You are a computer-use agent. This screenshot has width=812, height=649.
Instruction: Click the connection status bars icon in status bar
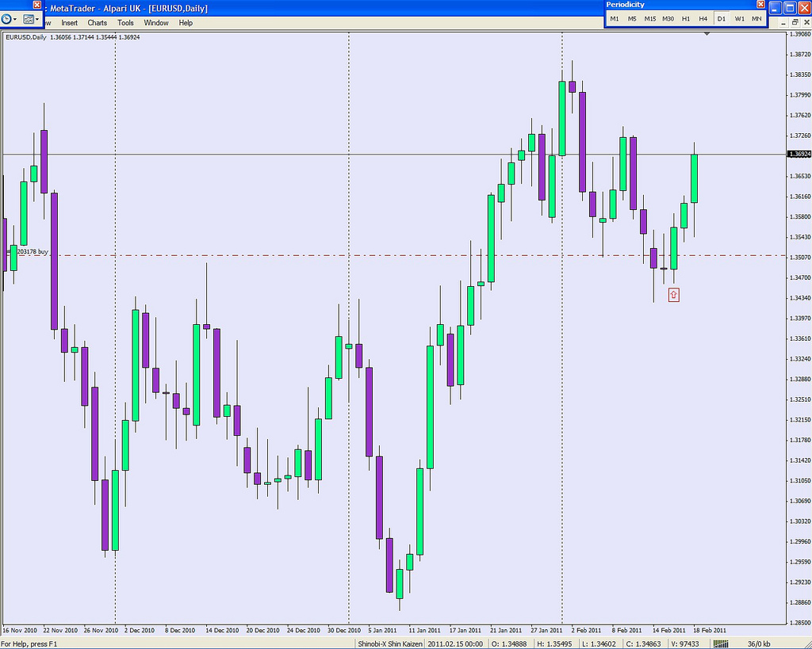click(x=721, y=643)
